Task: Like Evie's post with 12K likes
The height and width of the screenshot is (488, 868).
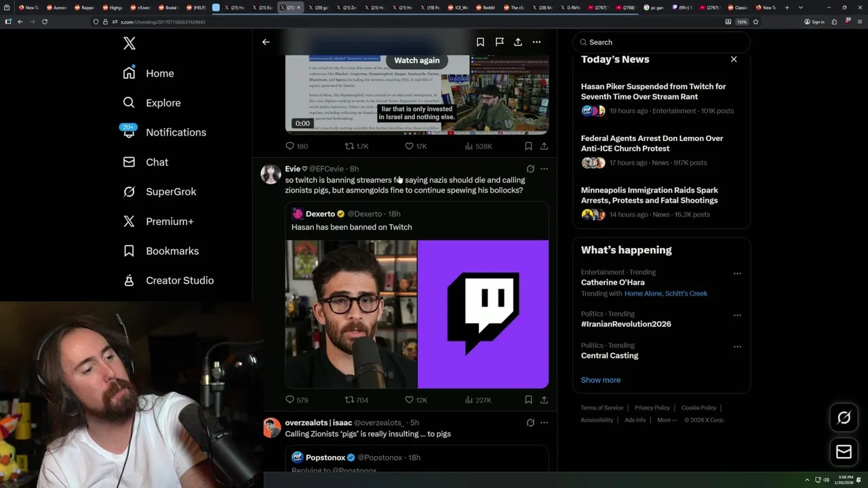Action: [416, 400]
